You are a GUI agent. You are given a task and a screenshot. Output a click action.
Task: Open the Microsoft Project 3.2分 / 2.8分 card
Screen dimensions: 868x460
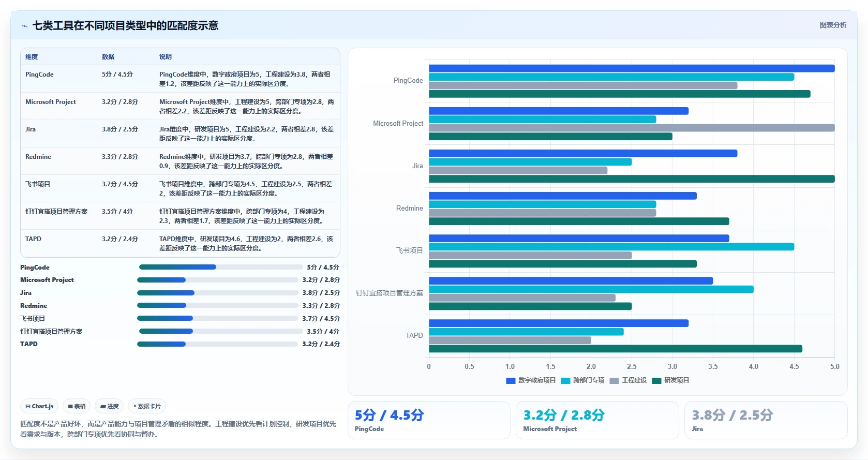coord(597,420)
